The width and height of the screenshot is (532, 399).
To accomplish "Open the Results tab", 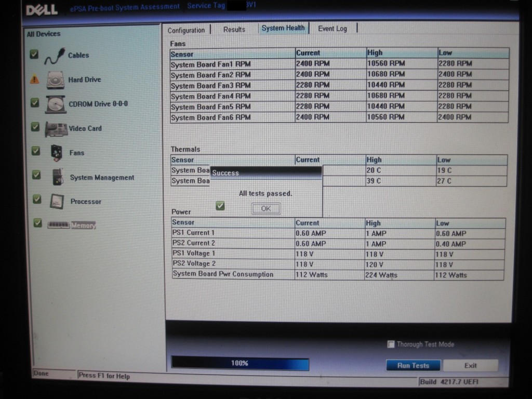I will 234,30.
